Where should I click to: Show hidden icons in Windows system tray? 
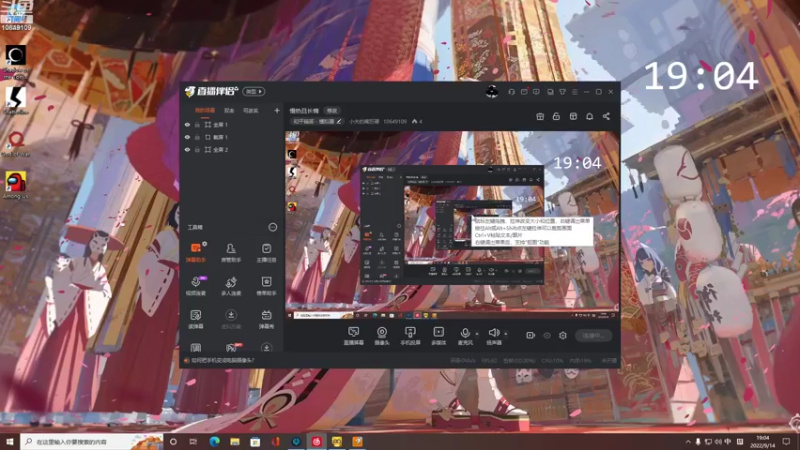tap(687, 441)
